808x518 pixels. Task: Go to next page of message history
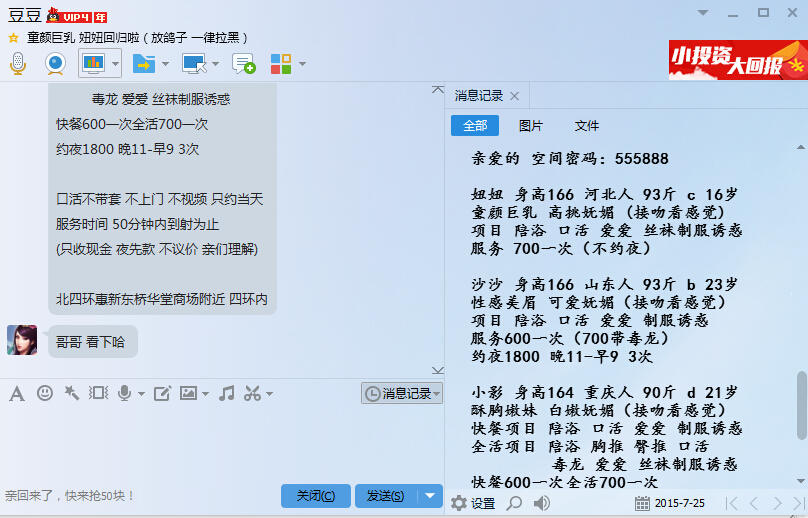pyautogui.click(x=777, y=503)
